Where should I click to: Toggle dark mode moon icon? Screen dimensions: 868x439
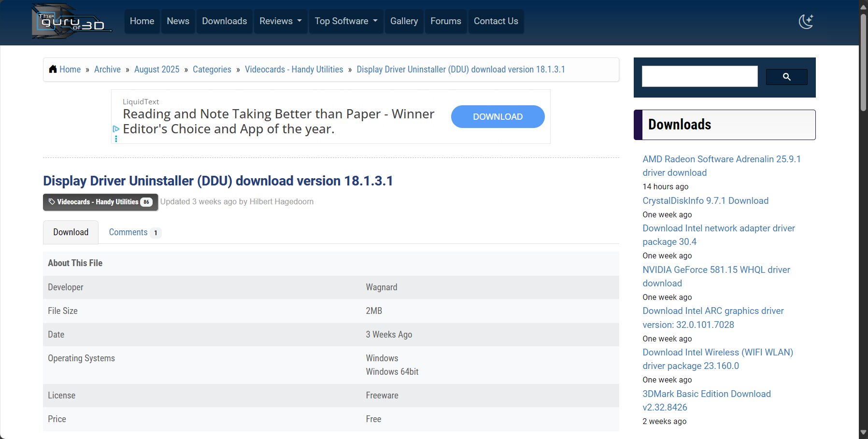tap(806, 22)
